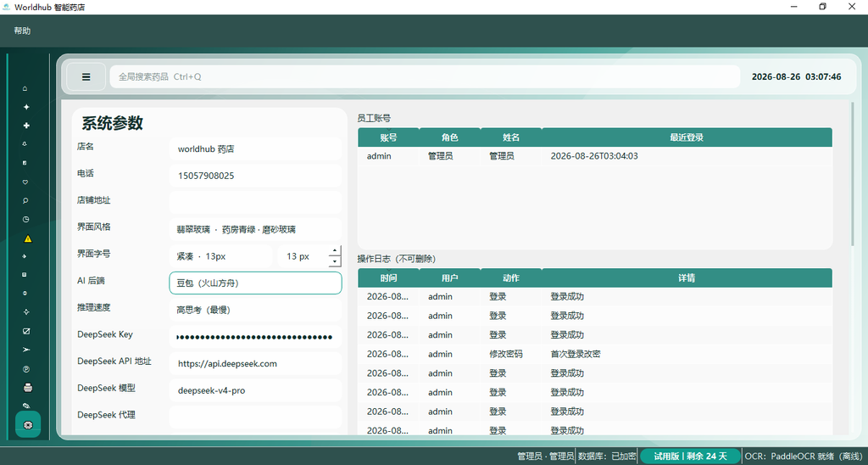
Task: Select the 修改密码 log row
Action: pyautogui.click(x=595, y=354)
